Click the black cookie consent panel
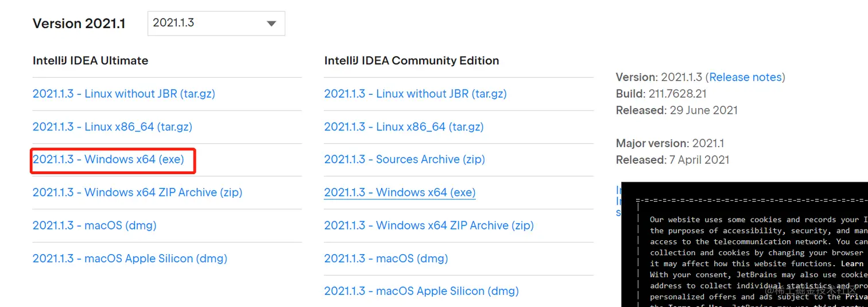The width and height of the screenshot is (868, 307). point(746,247)
